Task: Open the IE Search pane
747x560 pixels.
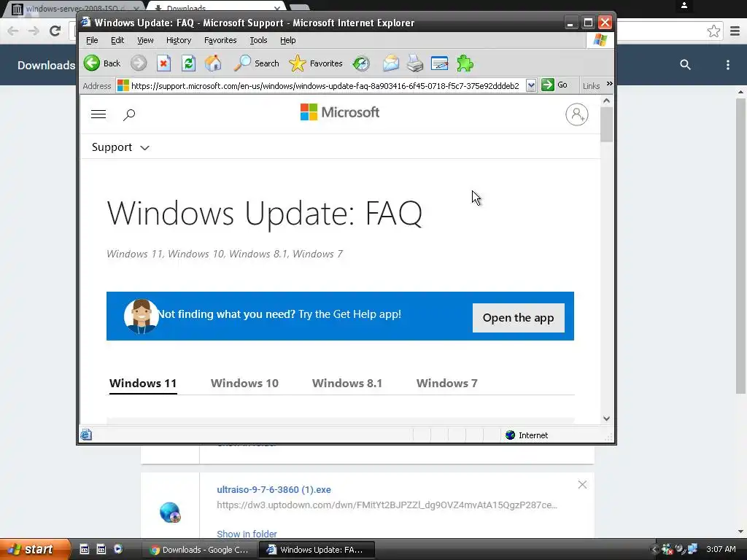Action: click(x=256, y=63)
